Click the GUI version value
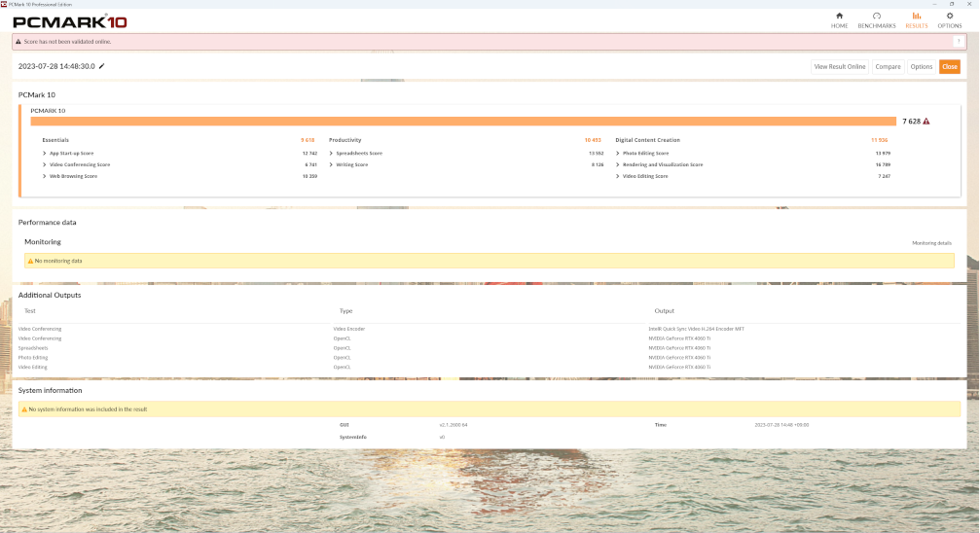Screen dimensions: 980x533 pos(454,425)
